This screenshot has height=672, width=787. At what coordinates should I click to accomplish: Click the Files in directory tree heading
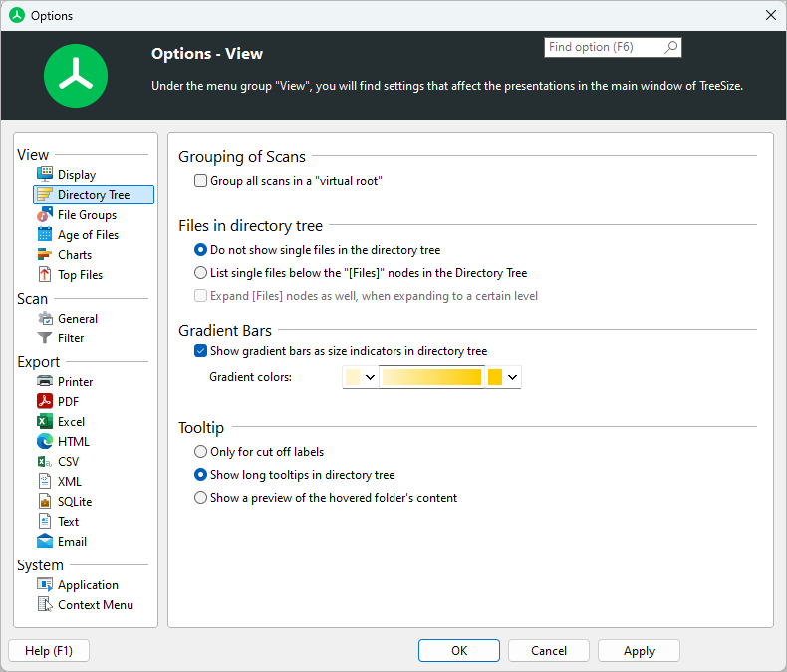click(250, 226)
